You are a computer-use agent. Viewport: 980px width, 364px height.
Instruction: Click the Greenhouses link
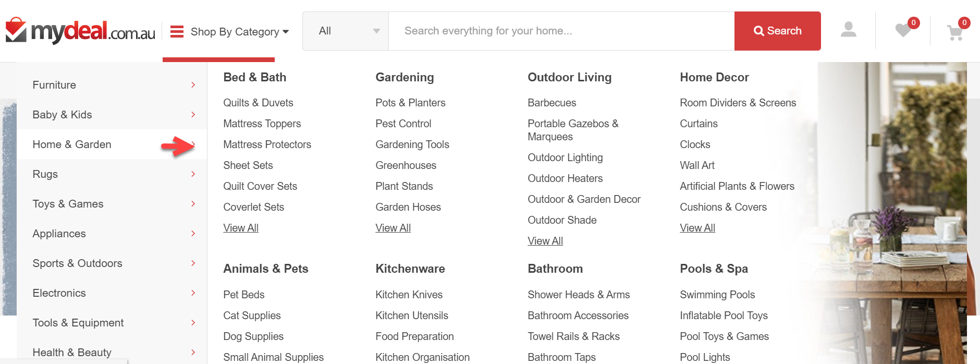tap(406, 165)
